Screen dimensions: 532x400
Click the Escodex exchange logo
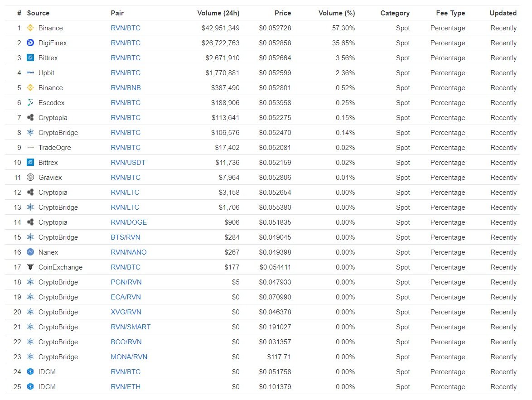click(x=30, y=103)
